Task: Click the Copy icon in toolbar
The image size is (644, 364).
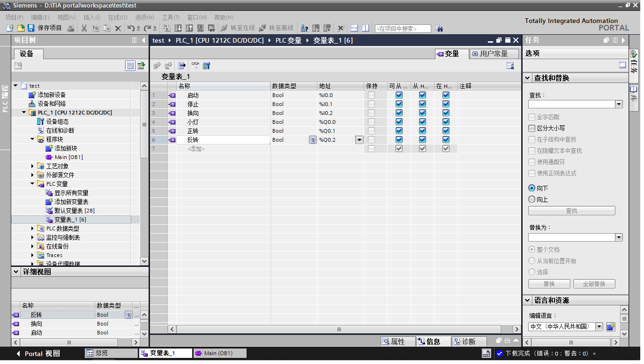Action: click(95, 28)
